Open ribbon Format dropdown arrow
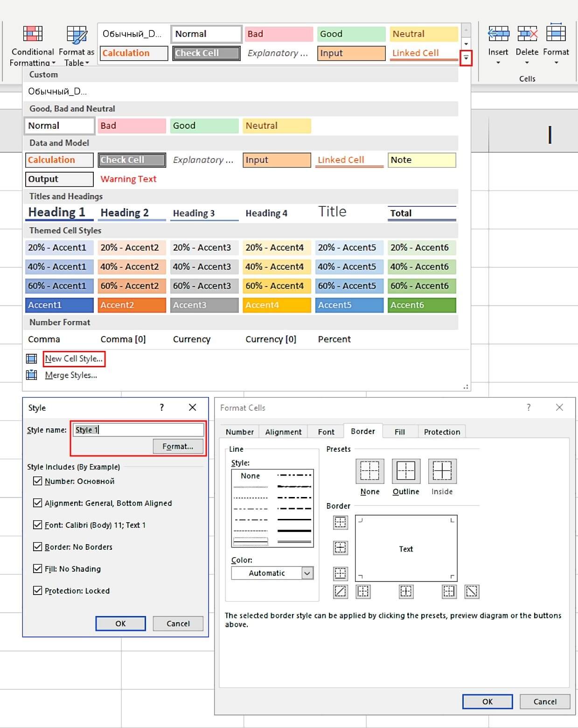 pos(556,63)
